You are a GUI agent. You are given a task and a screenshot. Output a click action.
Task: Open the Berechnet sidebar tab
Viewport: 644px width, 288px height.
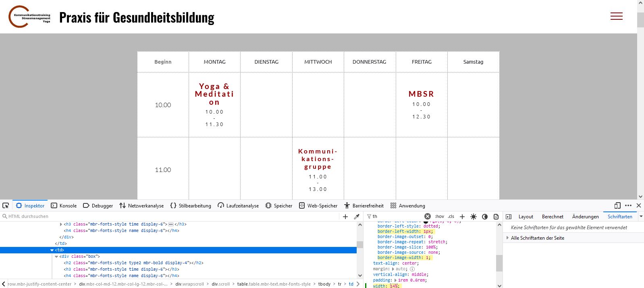(x=553, y=216)
